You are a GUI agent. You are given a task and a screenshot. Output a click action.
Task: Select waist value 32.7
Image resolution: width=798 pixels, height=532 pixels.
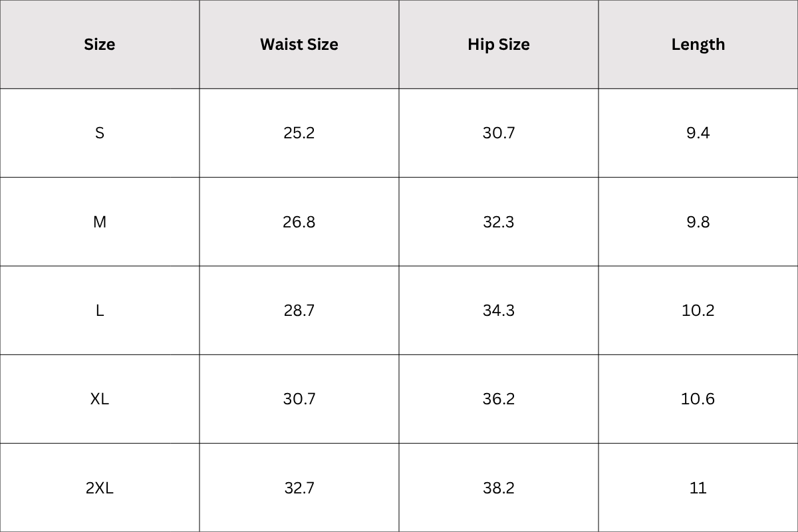click(299, 488)
